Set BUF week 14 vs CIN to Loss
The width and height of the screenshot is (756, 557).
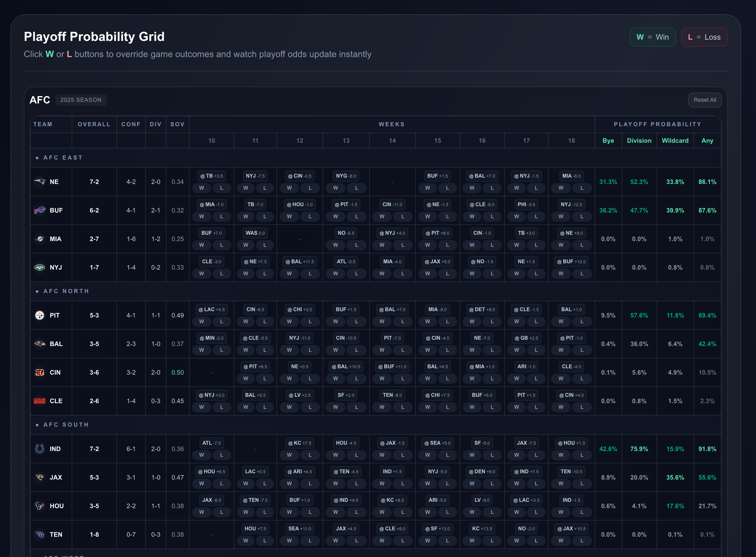click(x=402, y=216)
